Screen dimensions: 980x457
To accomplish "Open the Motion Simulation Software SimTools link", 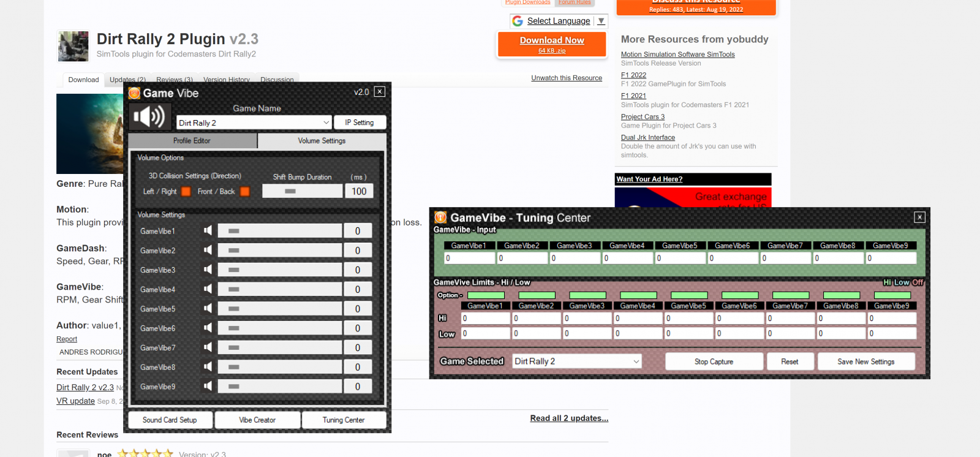I will point(678,55).
